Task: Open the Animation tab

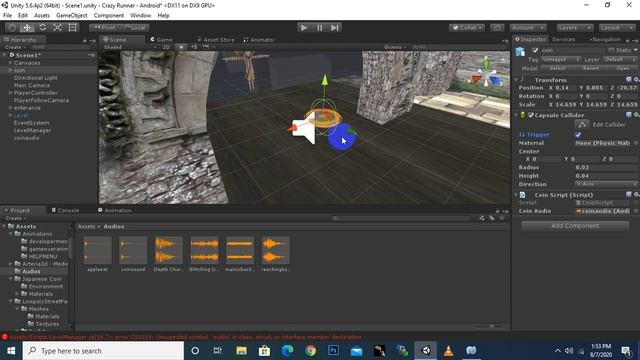Action: (115, 210)
